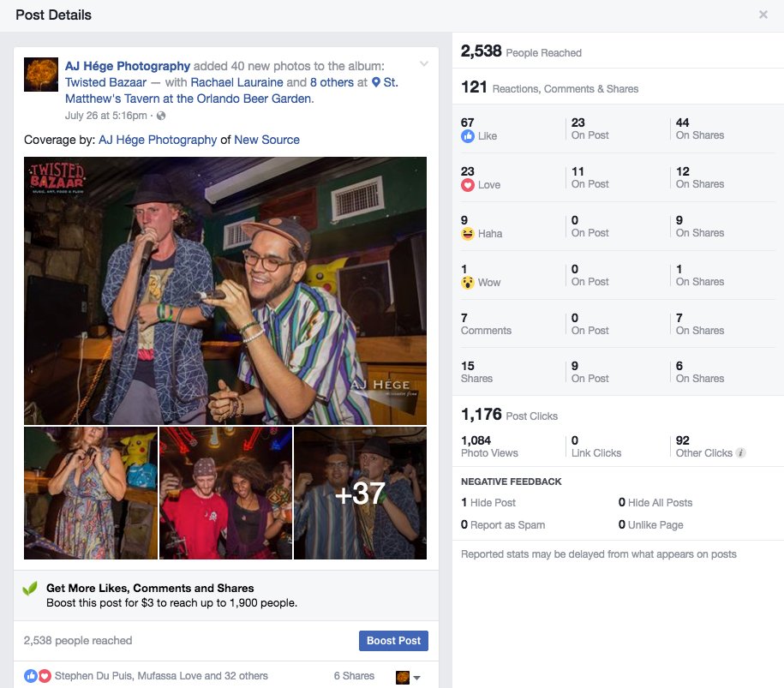Open the Twisted Bazaar album link

pyautogui.click(x=105, y=82)
